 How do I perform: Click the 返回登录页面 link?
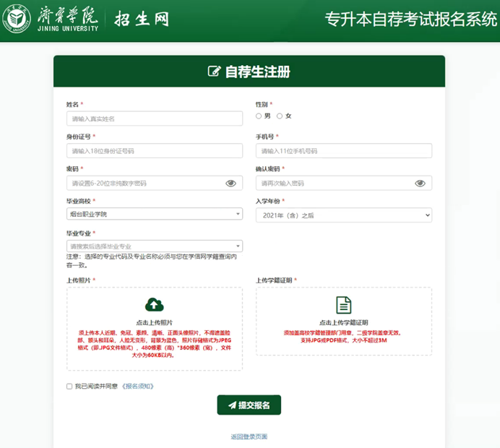249,436
